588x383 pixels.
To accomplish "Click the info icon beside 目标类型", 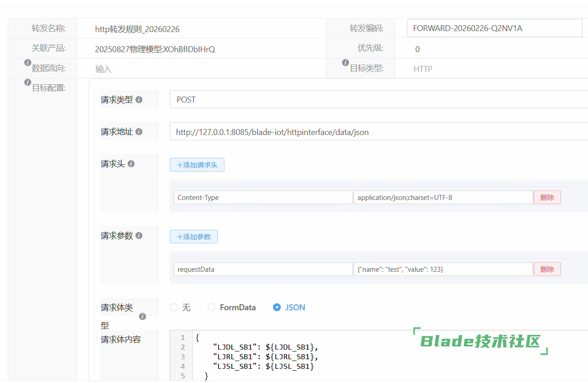I will 346,63.
